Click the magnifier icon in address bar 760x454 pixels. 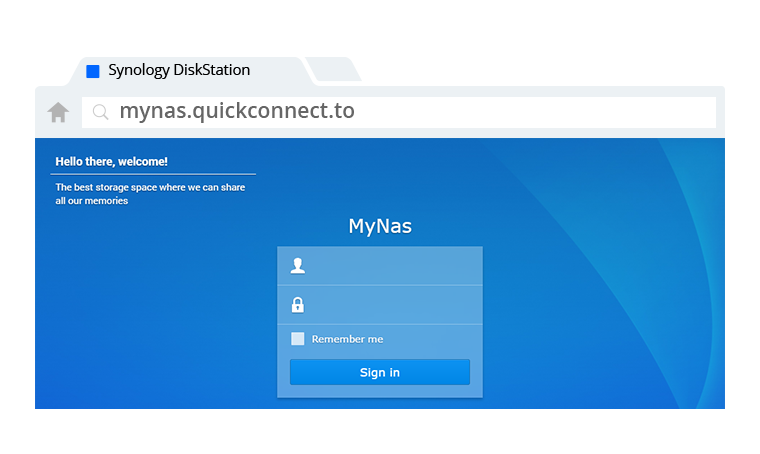pyautogui.click(x=100, y=112)
